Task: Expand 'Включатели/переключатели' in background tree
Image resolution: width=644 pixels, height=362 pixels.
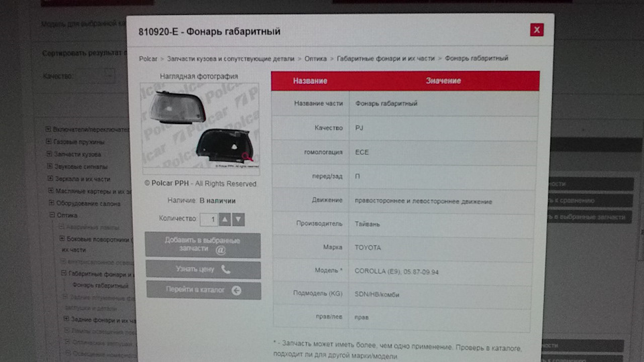Action: [x=48, y=129]
